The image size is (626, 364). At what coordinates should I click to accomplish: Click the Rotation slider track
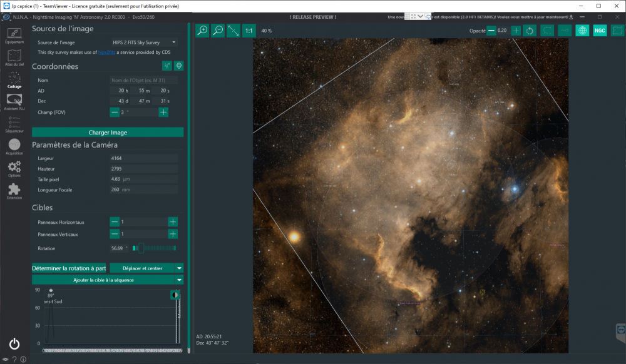(155, 248)
